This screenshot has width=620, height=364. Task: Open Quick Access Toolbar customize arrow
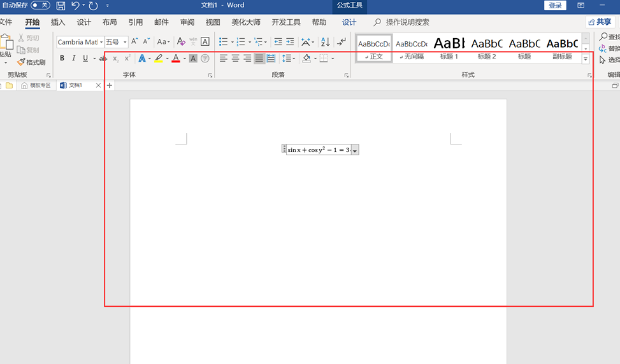[x=108, y=6]
